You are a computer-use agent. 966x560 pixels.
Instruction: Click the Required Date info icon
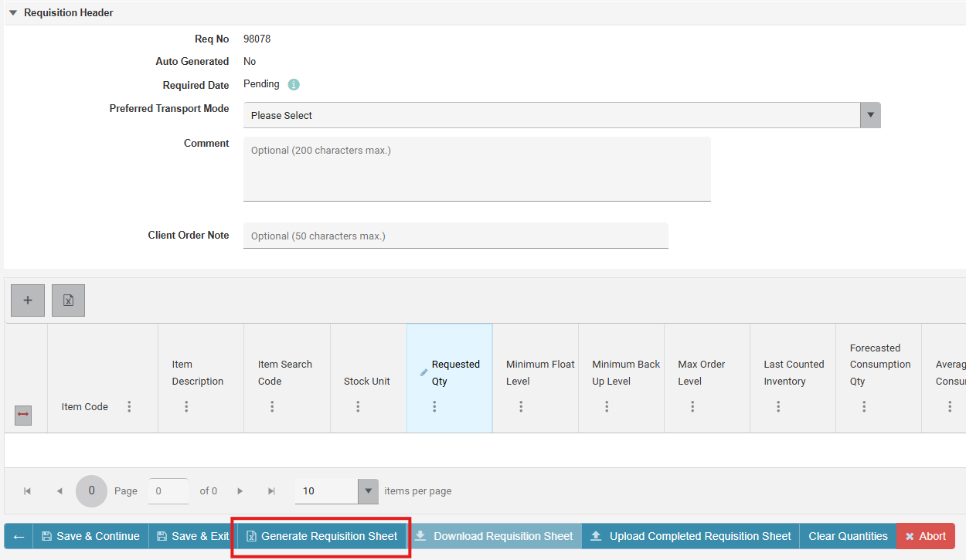(x=294, y=85)
